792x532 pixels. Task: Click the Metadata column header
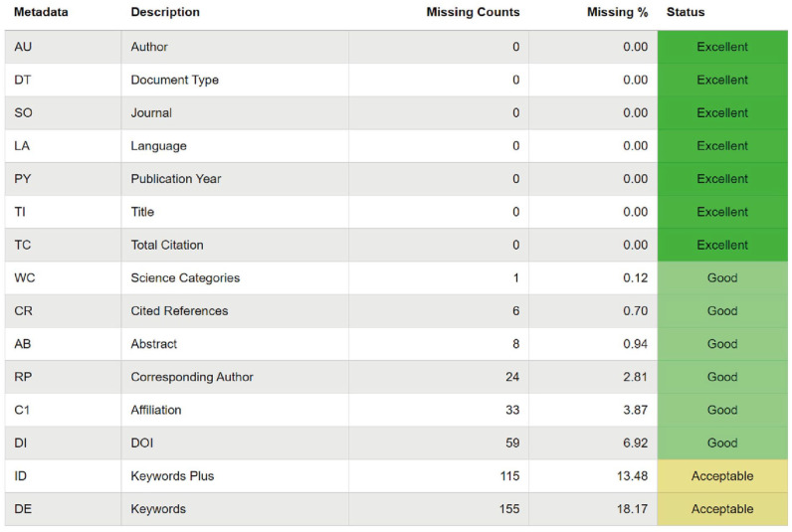41,12
